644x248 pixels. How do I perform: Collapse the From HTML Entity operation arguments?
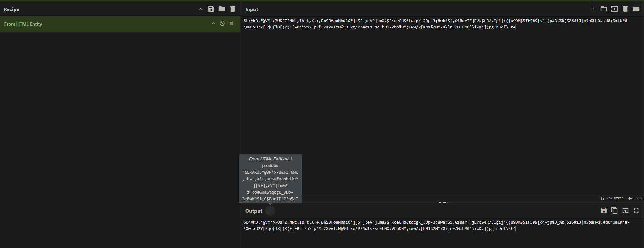pyautogui.click(x=213, y=24)
